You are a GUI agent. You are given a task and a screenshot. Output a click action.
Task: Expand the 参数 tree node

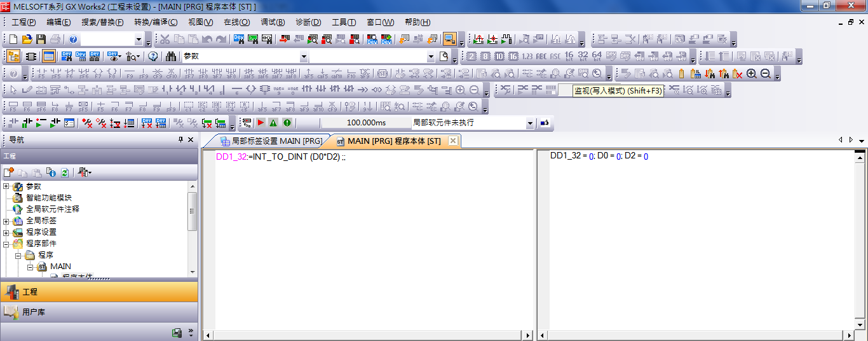6,186
